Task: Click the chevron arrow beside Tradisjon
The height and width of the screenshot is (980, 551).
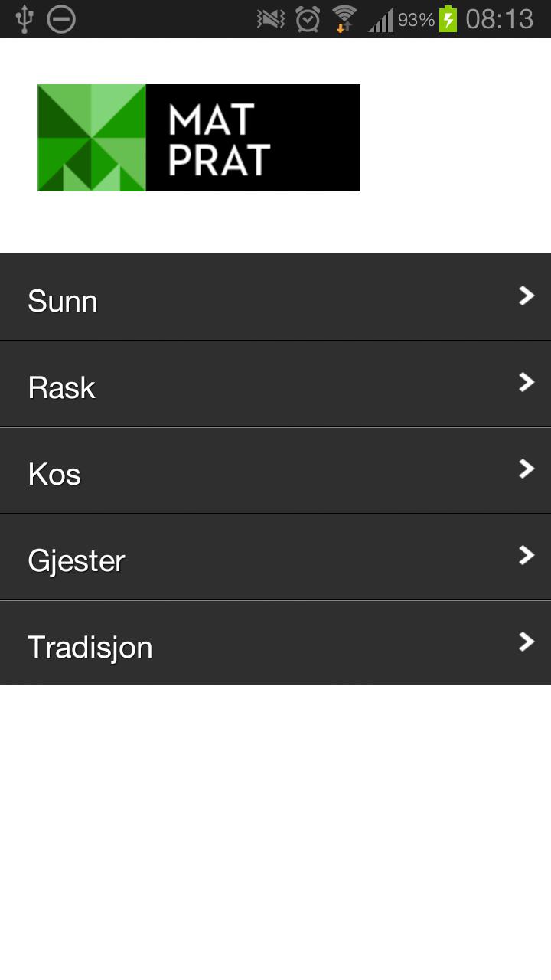Action: pos(526,642)
